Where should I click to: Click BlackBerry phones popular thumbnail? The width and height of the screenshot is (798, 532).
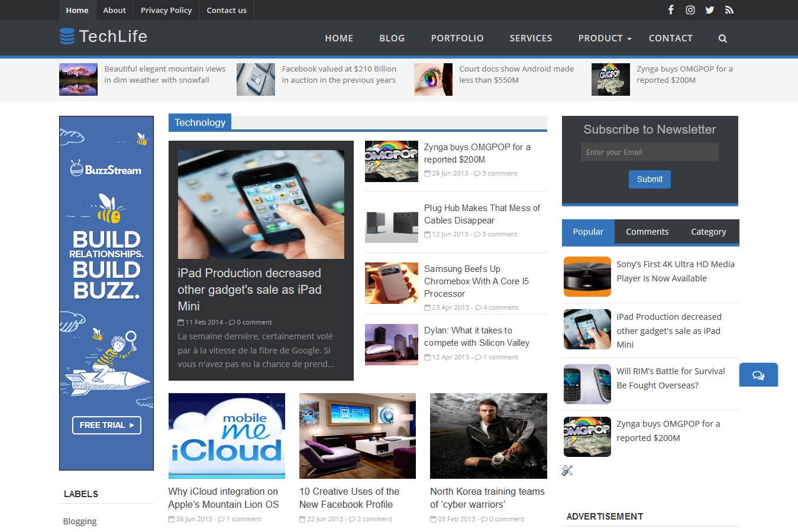[587, 384]
